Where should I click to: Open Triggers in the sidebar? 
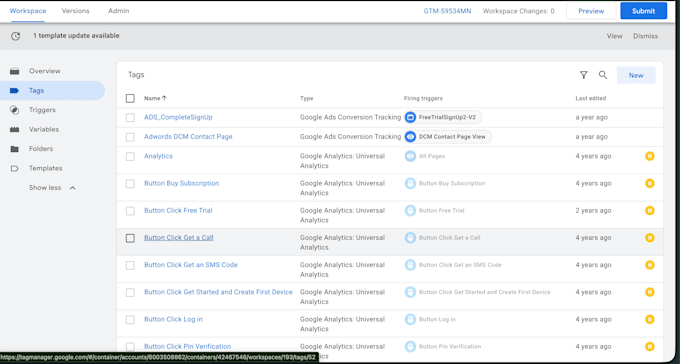coord(42,110)
